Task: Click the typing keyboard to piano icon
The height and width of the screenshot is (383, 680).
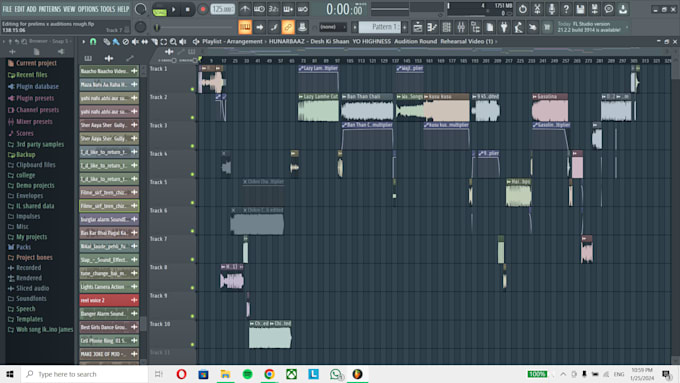Action: point(245,27)
